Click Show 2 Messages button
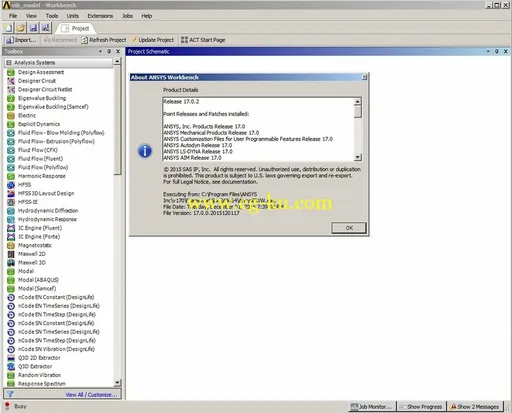512x413 pixels. (x=475, y=407)
